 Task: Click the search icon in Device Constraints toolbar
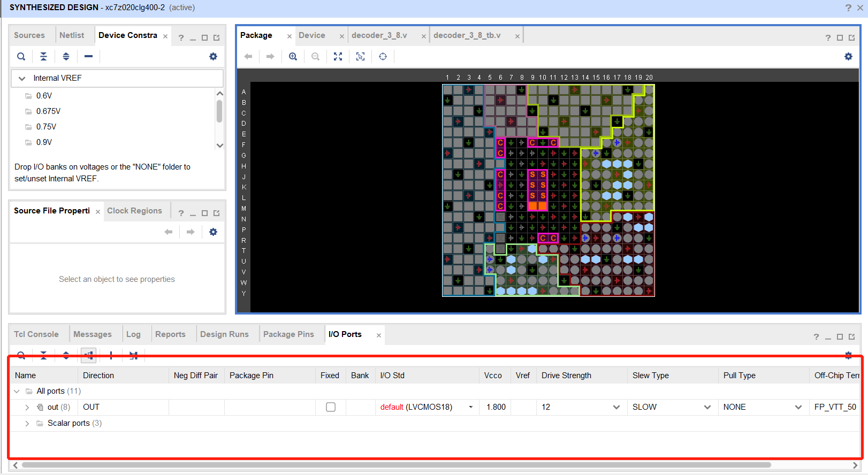tap(21, 56)
